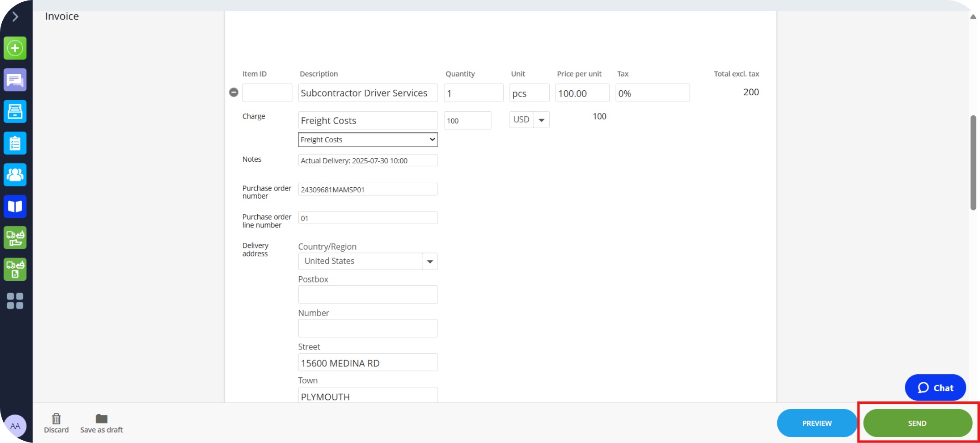Click the Discard trash icon

pyautogui.click(x=56, y=419)
